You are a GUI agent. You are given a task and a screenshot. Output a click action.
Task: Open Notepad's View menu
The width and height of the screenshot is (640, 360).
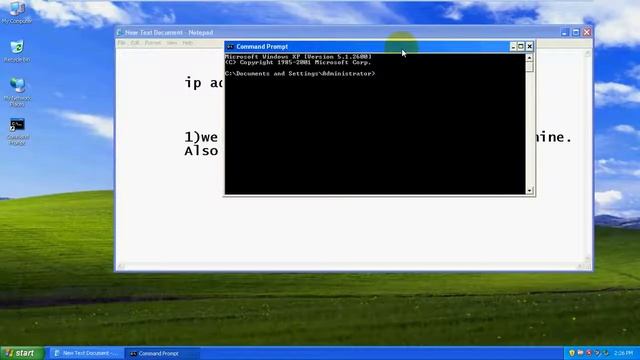point(171,43)
